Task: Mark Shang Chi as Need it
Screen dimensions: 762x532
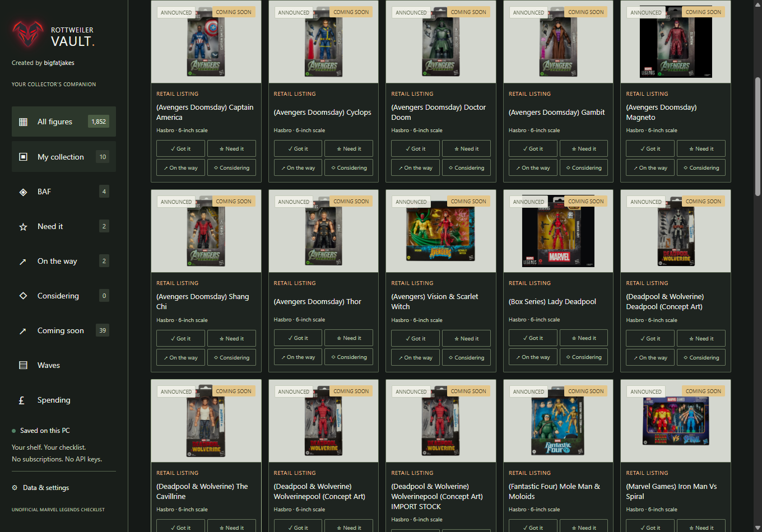Action: pyautogui.click(x=231, y=338)
